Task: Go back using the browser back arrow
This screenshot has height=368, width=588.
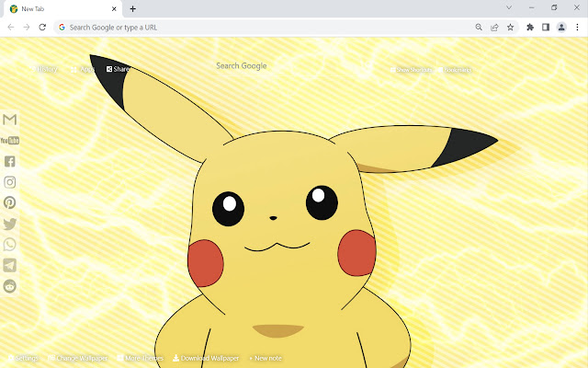Action: (x=11, y=27)
